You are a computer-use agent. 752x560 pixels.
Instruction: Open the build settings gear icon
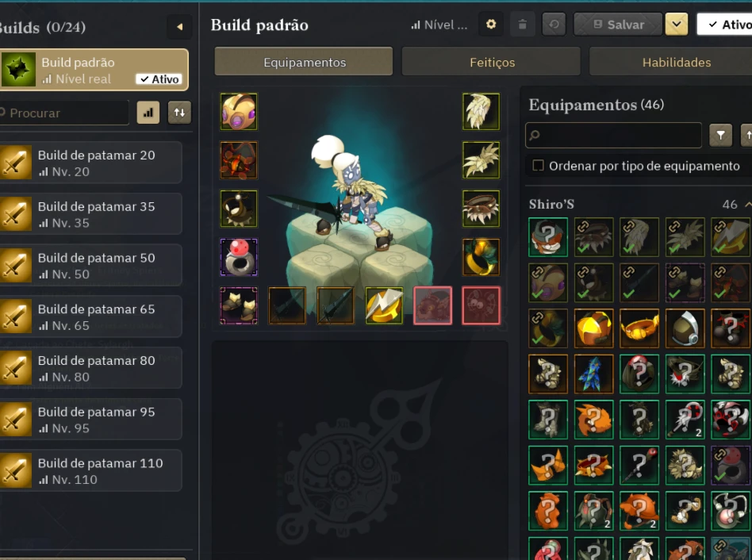(490, 24)
